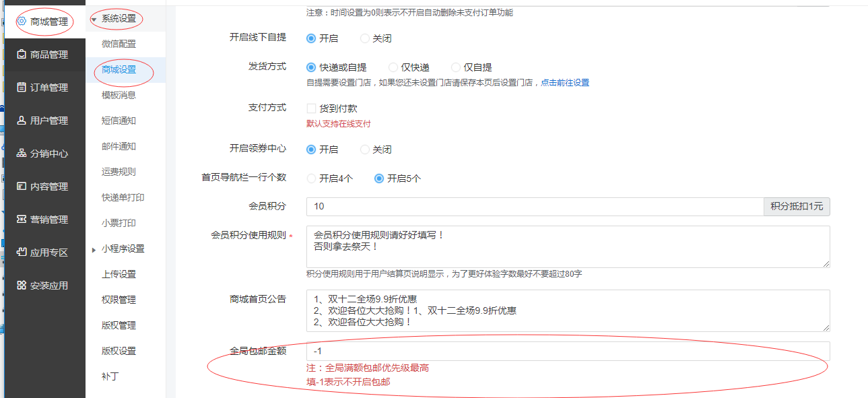Viewport: 868px width, 398px height.
Task: Click the 订单管理 clipboard icon
Action: click(x=22, y=88)
